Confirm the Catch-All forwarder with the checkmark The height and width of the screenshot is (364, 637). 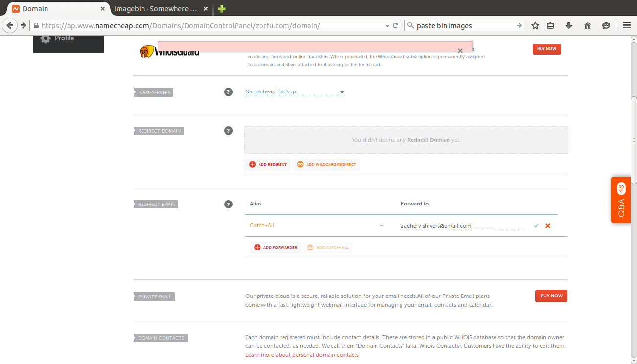pyautogui.click(x=536, y=226)
